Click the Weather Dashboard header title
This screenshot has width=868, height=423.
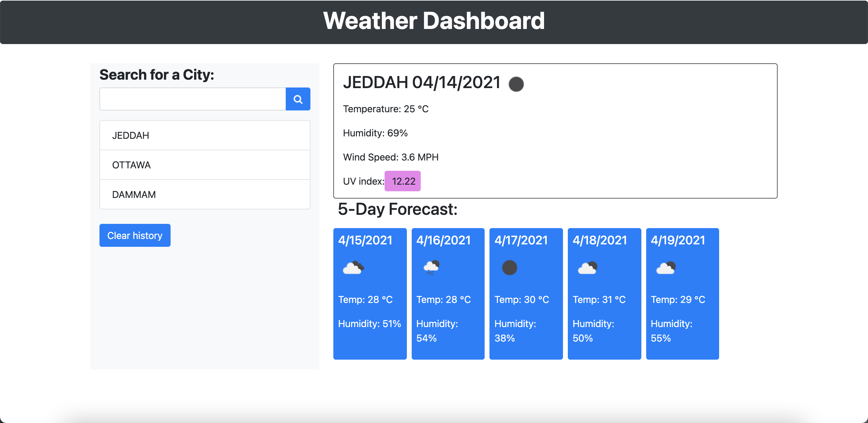click(434, 21)
